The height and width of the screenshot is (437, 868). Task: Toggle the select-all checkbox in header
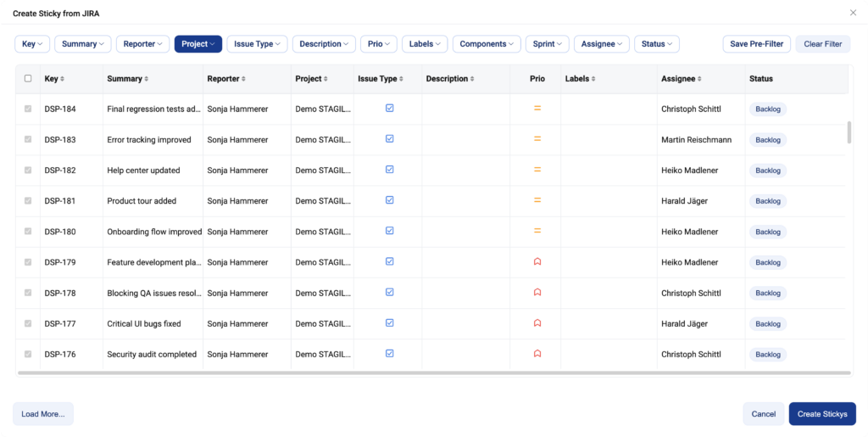coord(28,79)
